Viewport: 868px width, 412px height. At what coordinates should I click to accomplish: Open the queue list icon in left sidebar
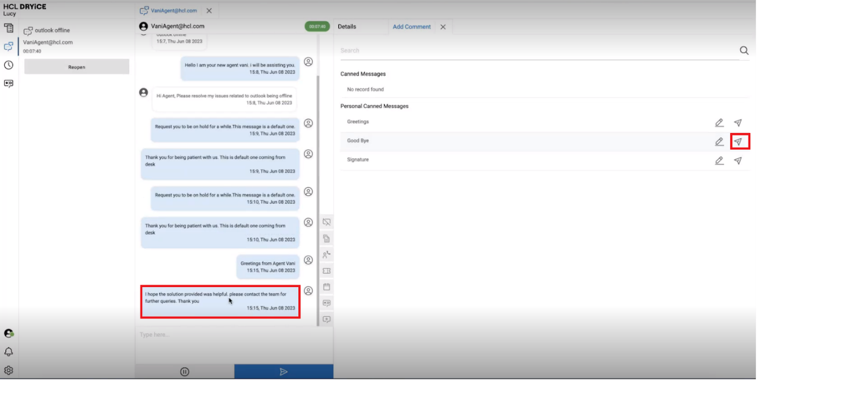(x=8, y=28)
